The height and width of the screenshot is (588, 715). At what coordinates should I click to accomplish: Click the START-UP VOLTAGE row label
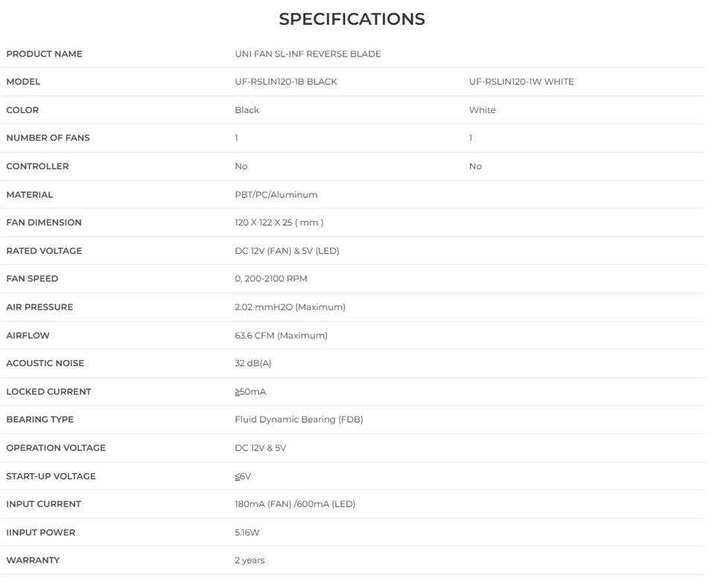click(51, 476)
